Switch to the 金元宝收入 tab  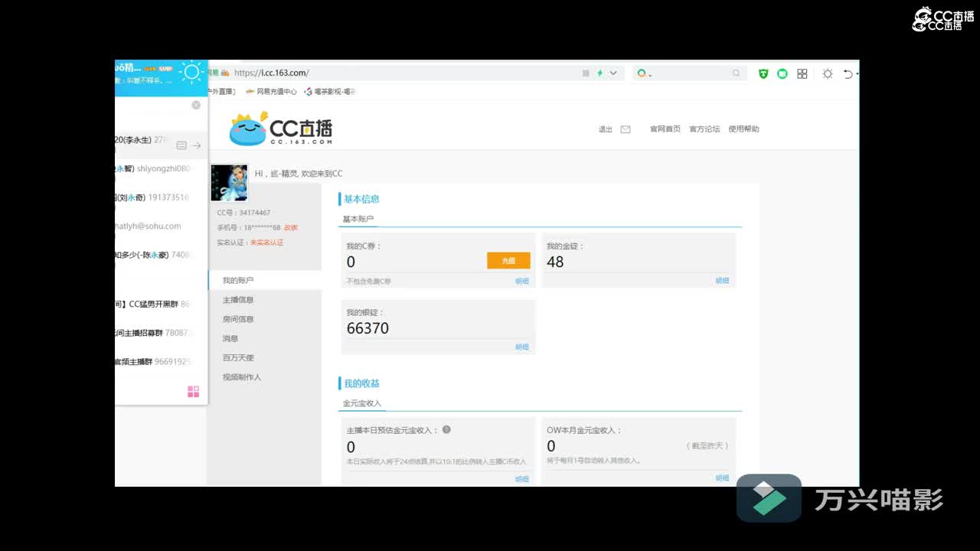tap(361, 403)
